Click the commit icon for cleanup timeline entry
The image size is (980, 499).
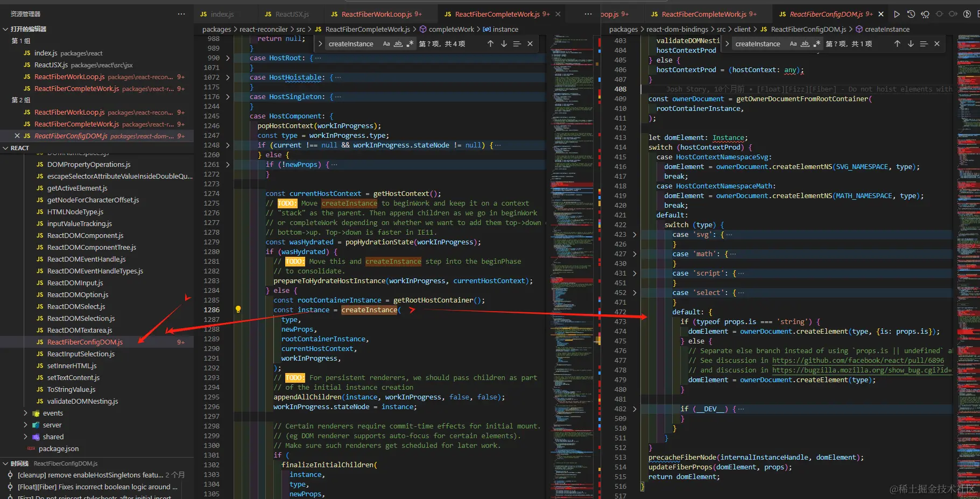(10, 475)
